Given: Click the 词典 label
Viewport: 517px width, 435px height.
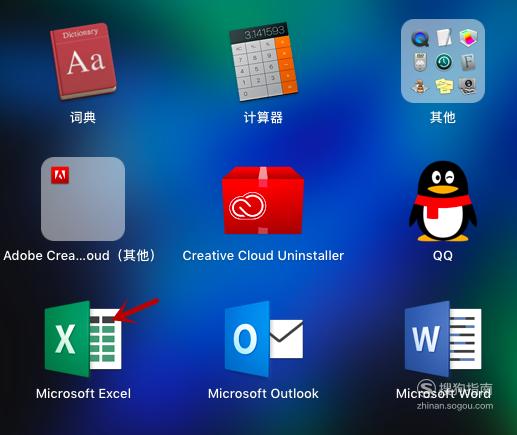Looking at the screenshot, I should [83, 117].
